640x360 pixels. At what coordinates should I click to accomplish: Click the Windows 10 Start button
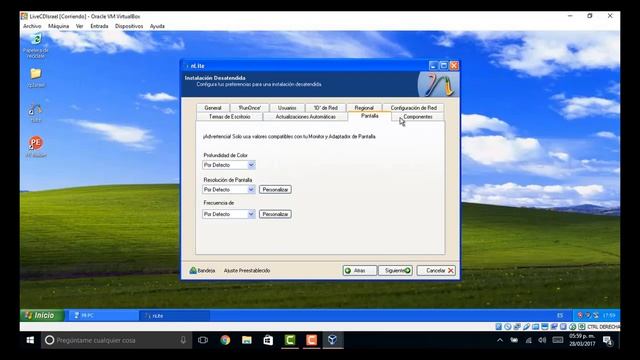[30, 340]
